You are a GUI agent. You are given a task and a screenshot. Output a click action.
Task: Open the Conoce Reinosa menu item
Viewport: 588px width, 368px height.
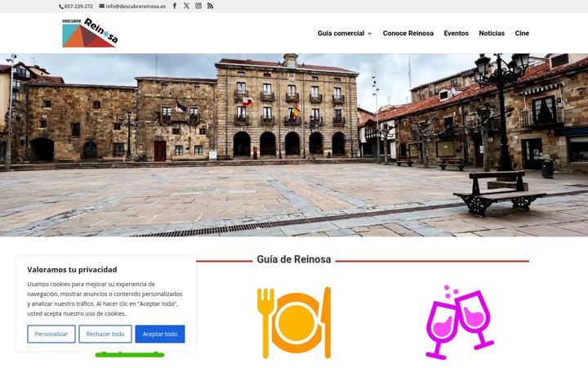[408, 33]
